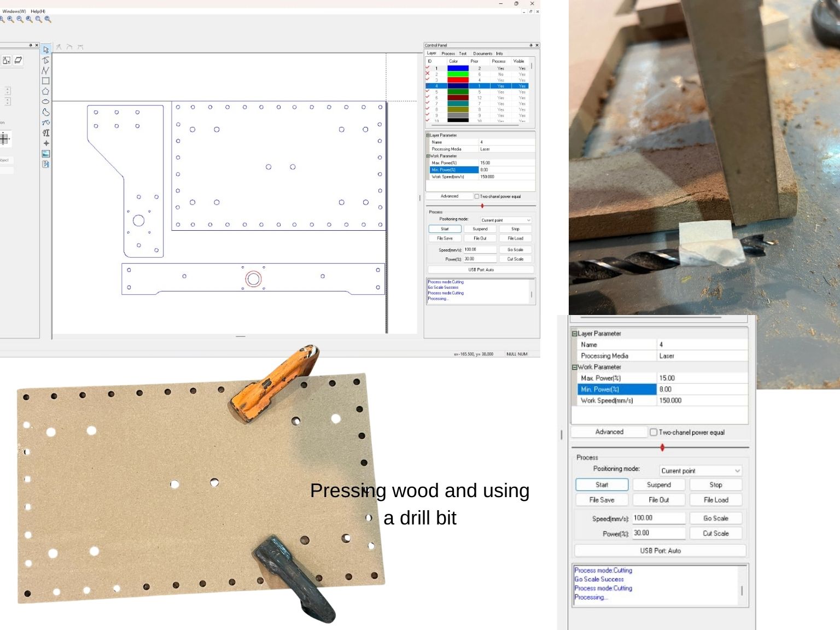Viewport: 840px width, 630px height.
Task: Activate the polyline drawing tool
Action: [x=46, y=71]
